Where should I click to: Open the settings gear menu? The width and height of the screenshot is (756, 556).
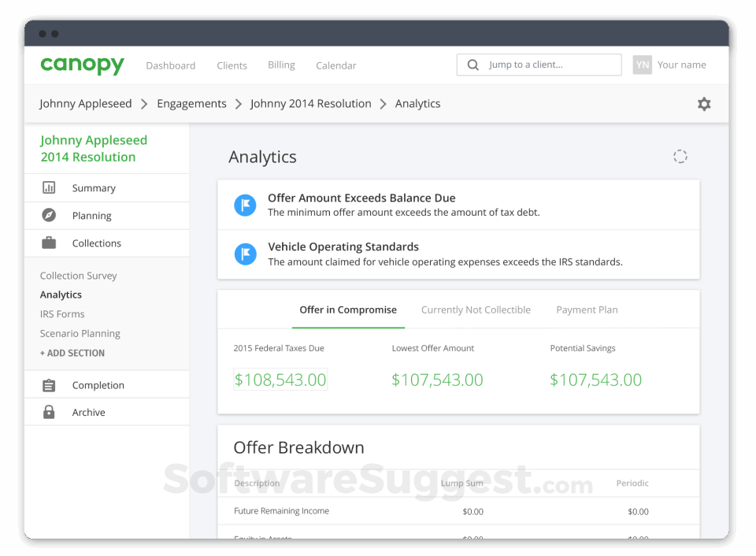tap(704, 103)
